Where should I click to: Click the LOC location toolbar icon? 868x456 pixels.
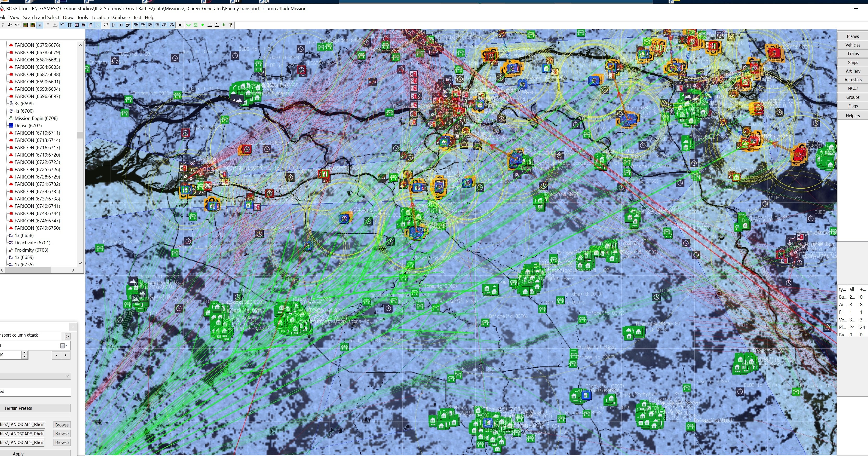(180, 25)
